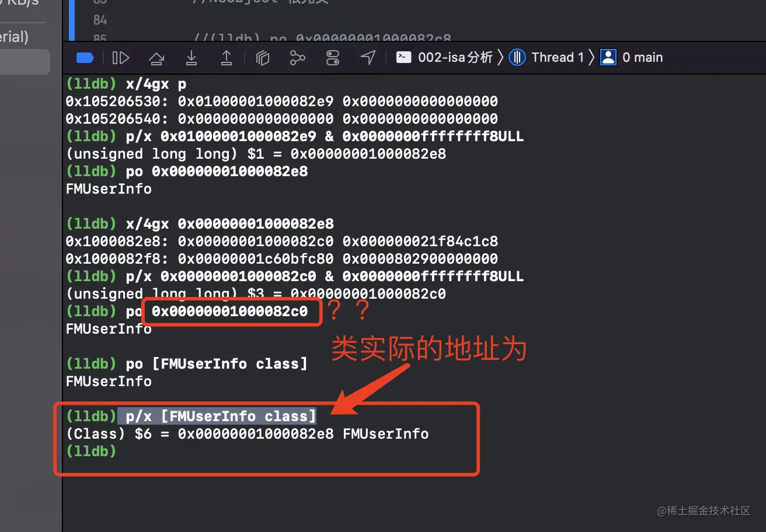Click the po 0x00000001000082c0 command
Screen dimensions: 766x532
[187, 311]
